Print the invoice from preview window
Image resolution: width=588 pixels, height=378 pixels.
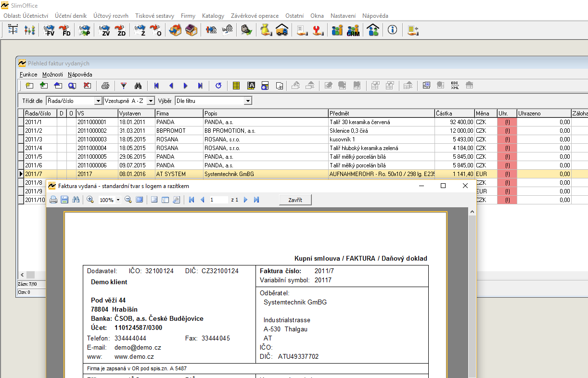[53, 200]
